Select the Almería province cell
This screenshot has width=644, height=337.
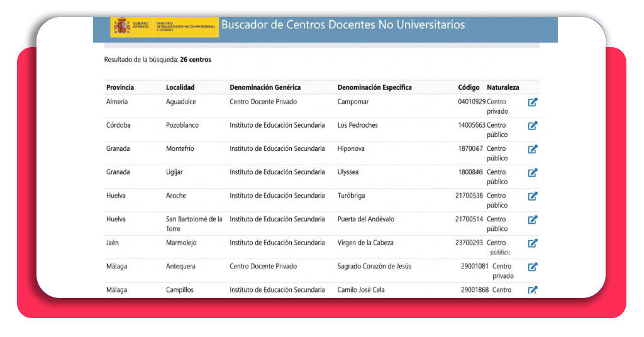coord(116,101)
